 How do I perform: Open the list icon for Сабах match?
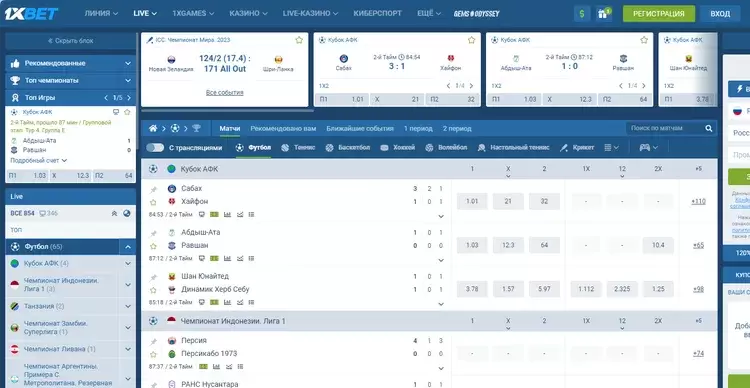click(x=252, y=215)
